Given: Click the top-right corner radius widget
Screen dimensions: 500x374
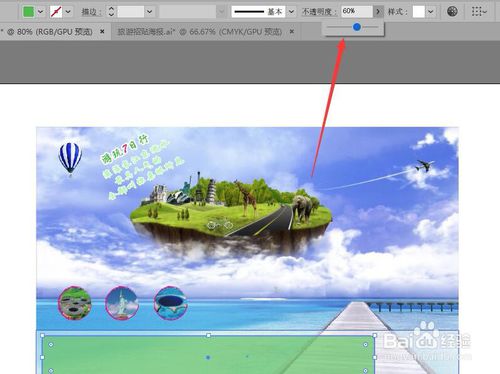Looking at the screenshot, I should coord(366,345).
